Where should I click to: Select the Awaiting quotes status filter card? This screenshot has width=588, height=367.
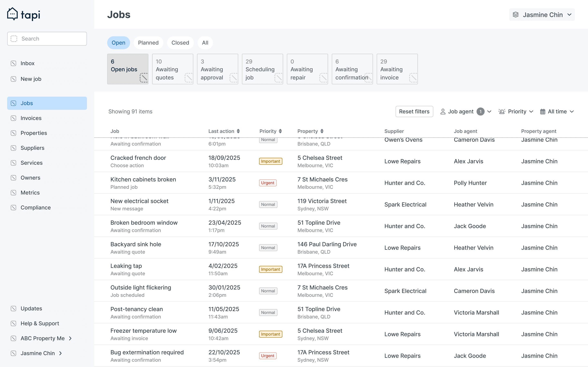[x=173, y=69]
